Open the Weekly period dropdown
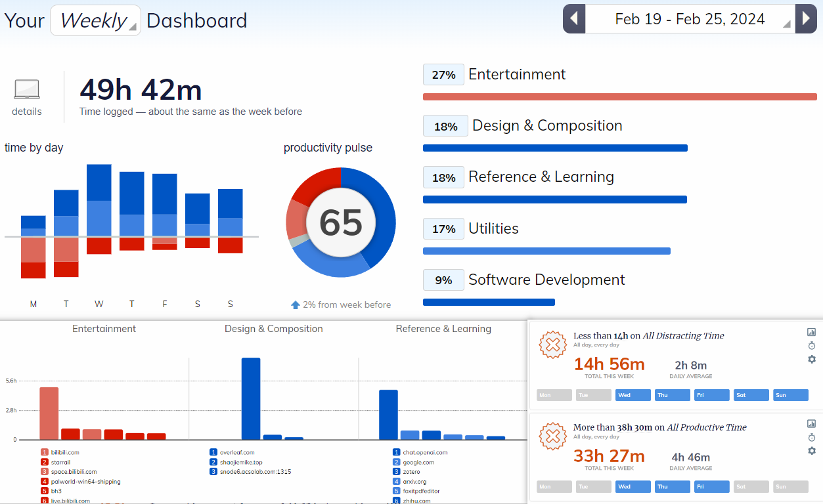This screenshot has height=504, width=823. click(95, 20)
